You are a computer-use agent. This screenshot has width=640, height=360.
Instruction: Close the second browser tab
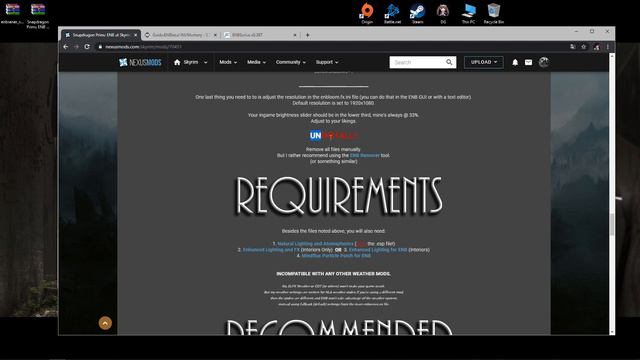click(215, 35)
